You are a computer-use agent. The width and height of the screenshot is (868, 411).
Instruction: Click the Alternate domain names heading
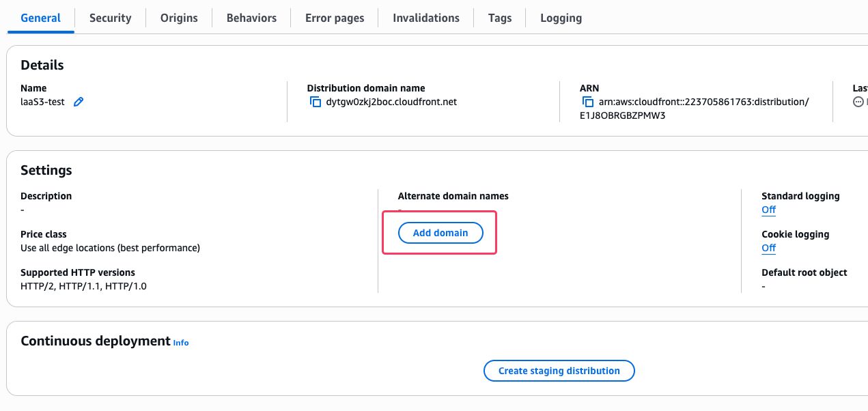[x=453, y=196]
